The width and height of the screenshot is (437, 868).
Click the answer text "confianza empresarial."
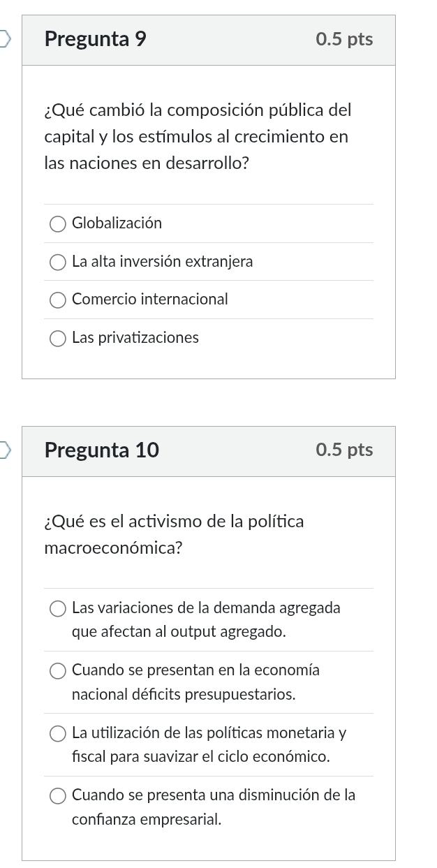(x=147, y=819)
